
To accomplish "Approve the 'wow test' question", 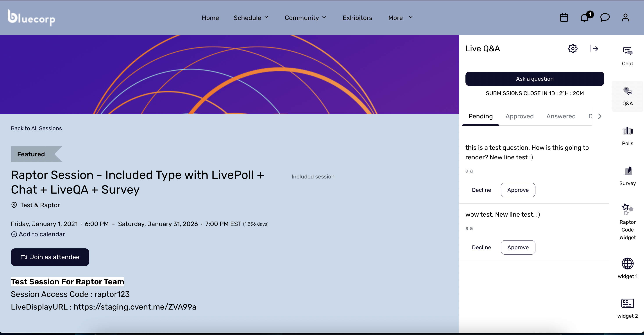I will point(518,247).
